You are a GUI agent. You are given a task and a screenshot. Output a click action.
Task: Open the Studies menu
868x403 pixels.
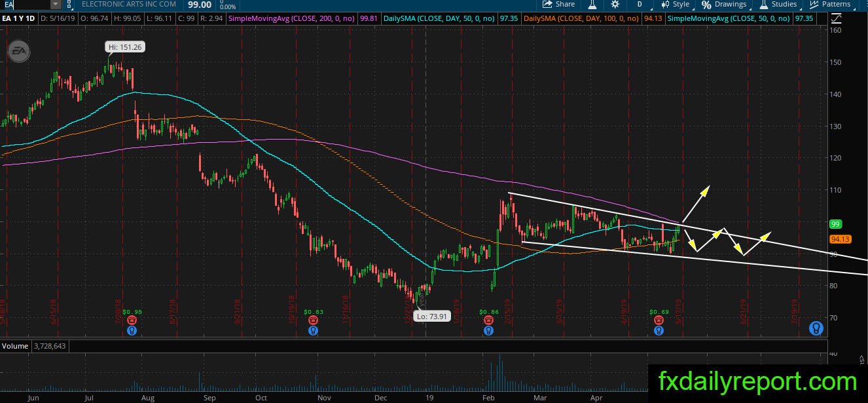pyautogui.click(x=778, y=4)
